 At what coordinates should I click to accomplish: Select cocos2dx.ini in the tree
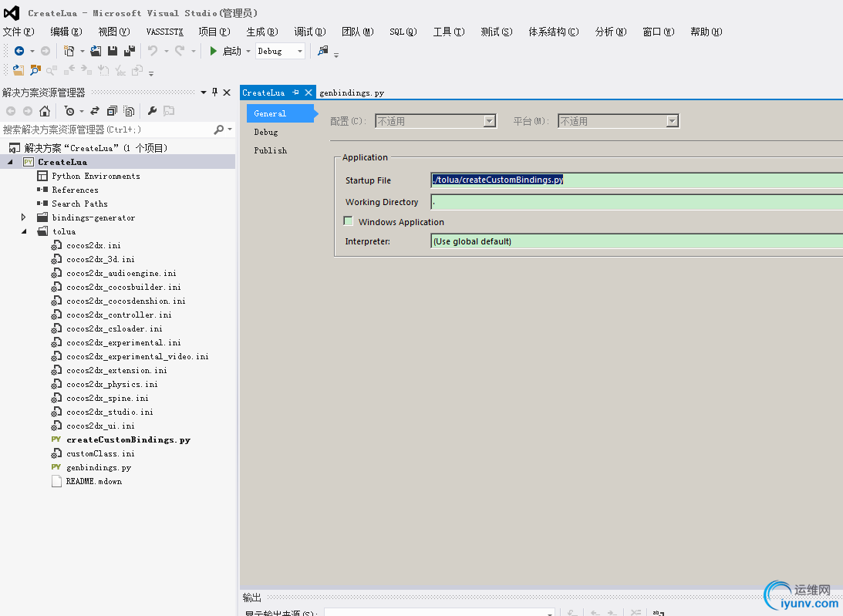coord(93,245)
